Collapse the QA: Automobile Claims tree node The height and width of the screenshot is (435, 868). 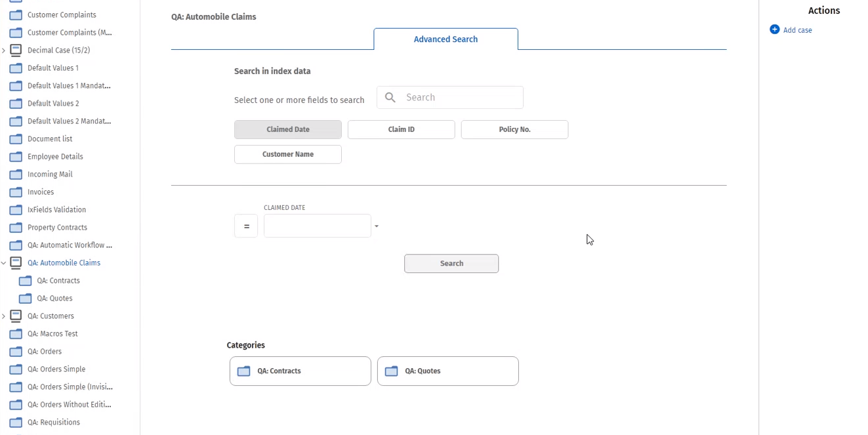coord(4,263)
